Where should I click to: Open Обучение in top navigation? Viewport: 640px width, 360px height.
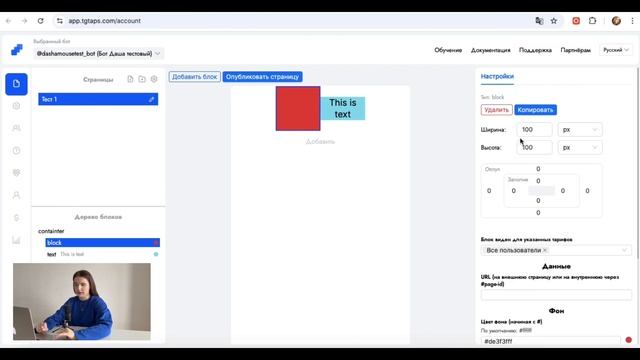[448, 50]
